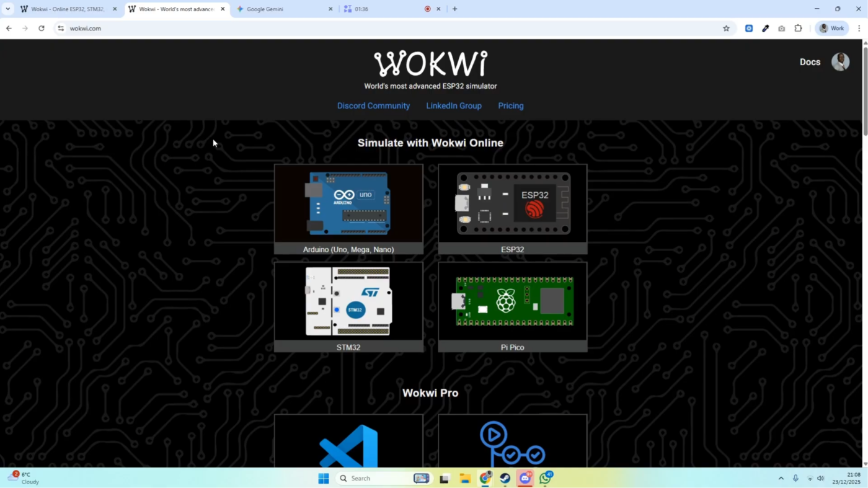
Task: Visit the LinkedIn Group link
Action: pyautogui.click(x=454, y=106)
